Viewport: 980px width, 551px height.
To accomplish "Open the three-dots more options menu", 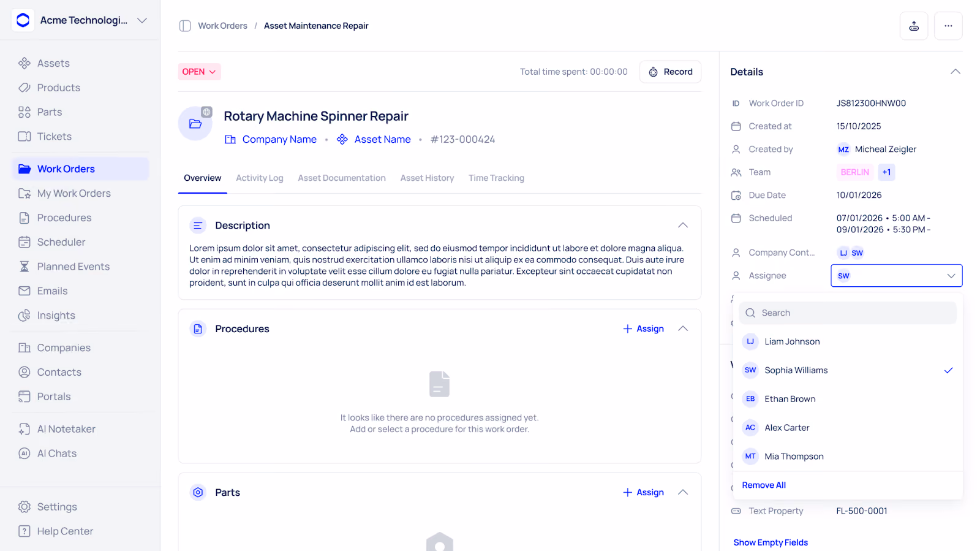I will click(948, 26).
